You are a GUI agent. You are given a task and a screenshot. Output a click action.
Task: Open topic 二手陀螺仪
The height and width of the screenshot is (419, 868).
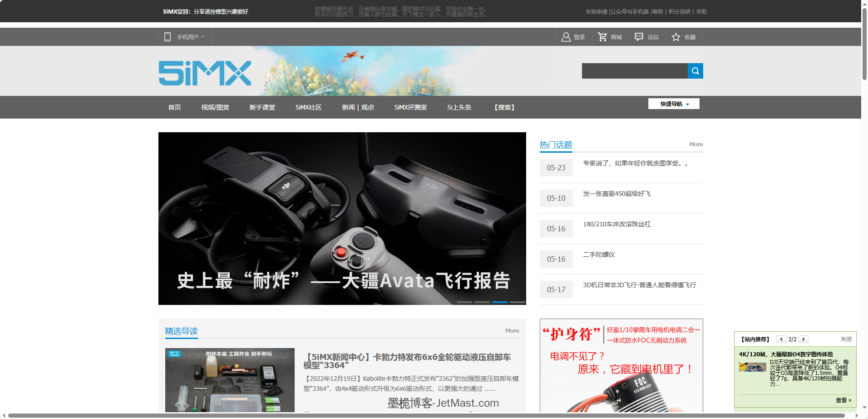click(x=599, y=254)
